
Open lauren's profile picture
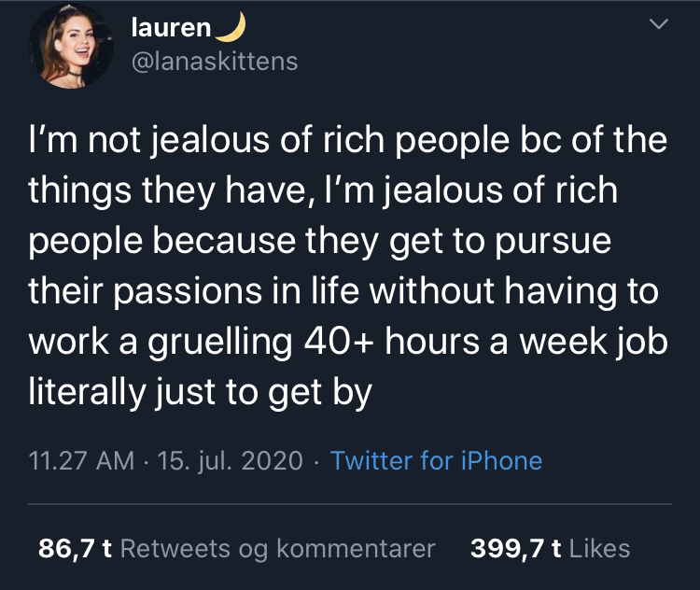pyautogui.click(x=71, y=46)
